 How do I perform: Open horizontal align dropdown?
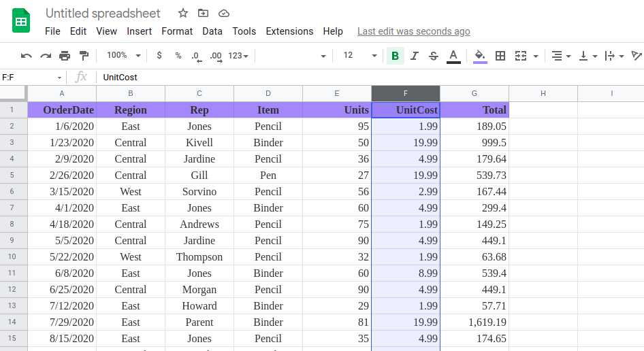coord(561,56)
